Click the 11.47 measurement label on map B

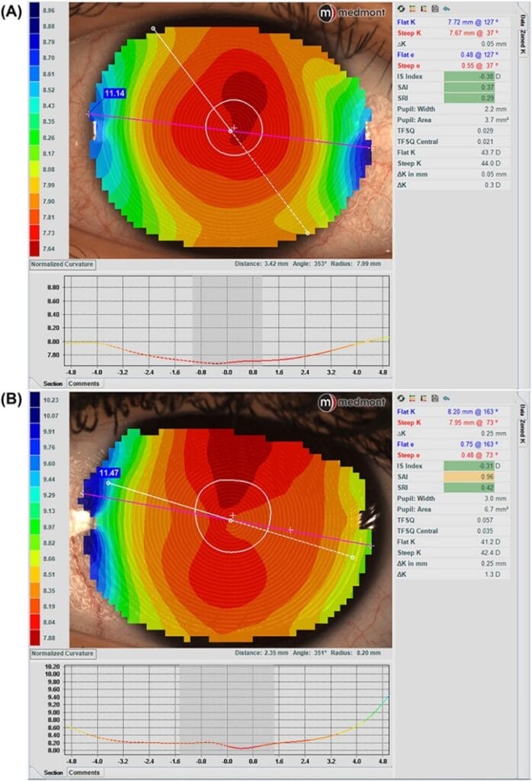coord(109,473)
